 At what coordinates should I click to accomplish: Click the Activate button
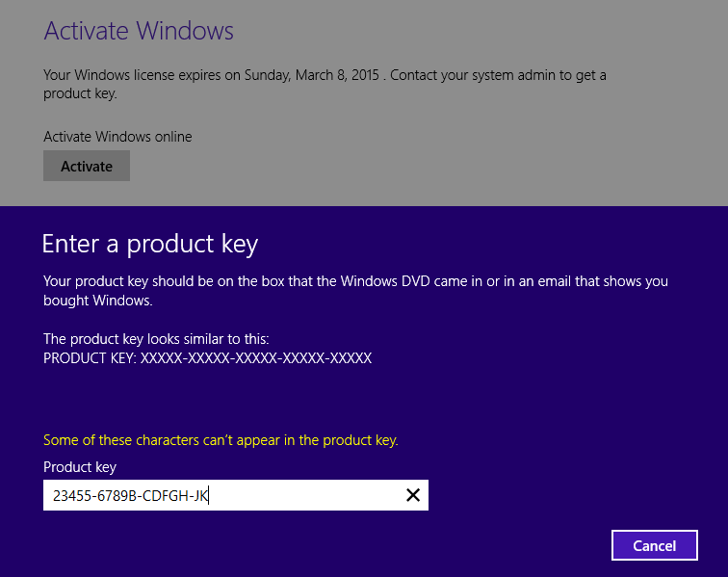[87, 166]
